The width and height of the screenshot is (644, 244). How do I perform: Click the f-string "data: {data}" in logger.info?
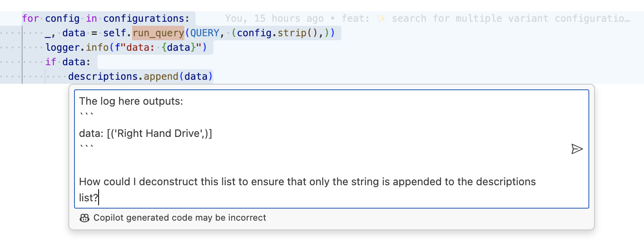pos(158,48)
